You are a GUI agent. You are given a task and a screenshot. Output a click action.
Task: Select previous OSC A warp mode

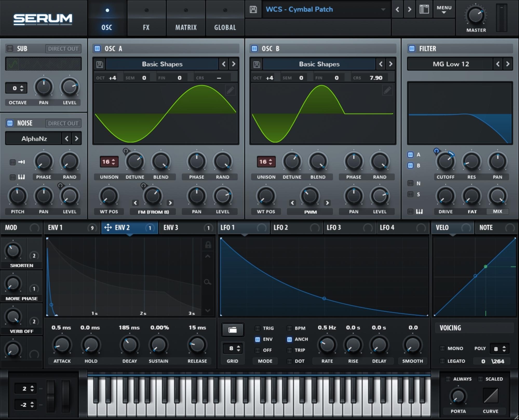[x=135, y=203]
